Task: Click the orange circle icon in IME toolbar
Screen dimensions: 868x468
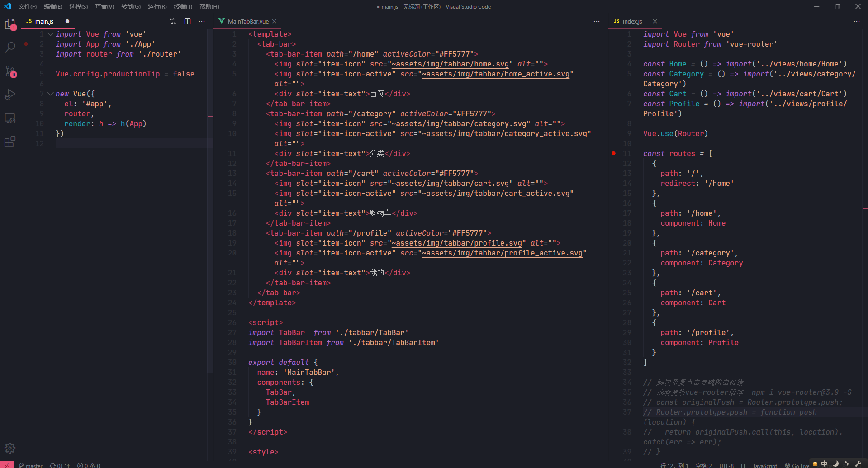Action: tap(815, 463)
